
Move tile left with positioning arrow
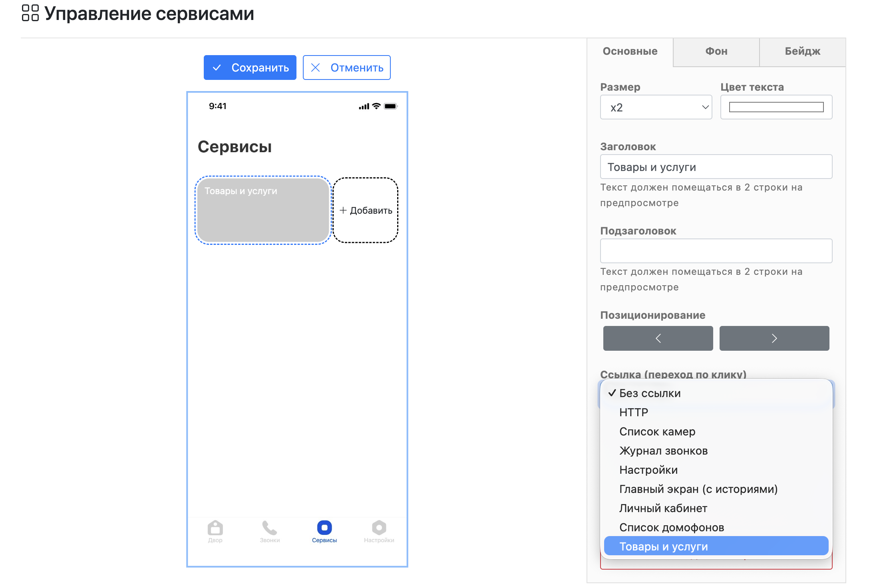click(x=658, y=338)
